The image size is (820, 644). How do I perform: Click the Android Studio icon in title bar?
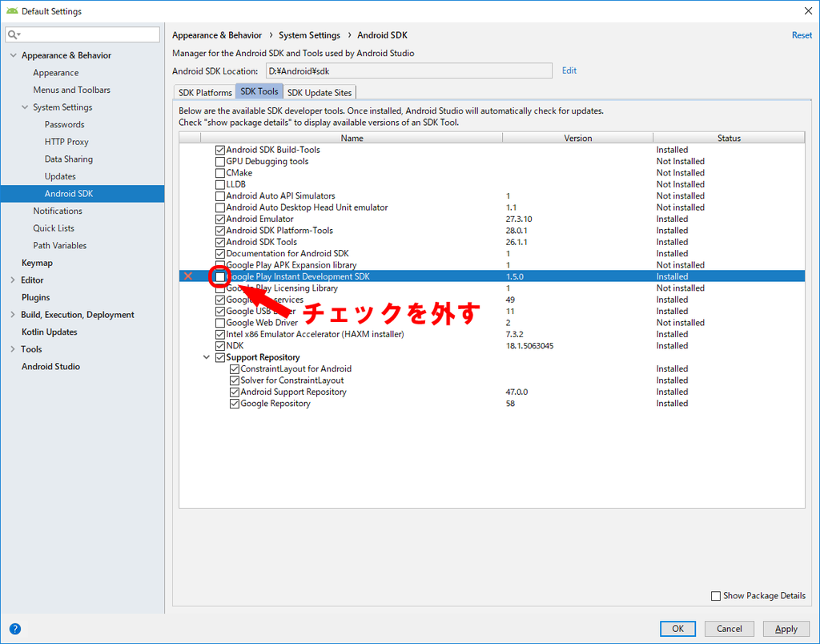point(11,11)
